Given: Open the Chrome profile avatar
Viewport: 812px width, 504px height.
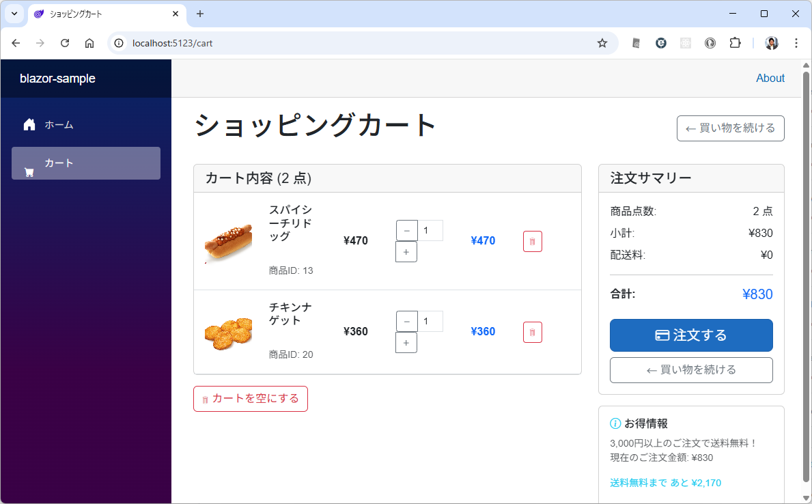Looking at the screenshot, I should point(772,43).
